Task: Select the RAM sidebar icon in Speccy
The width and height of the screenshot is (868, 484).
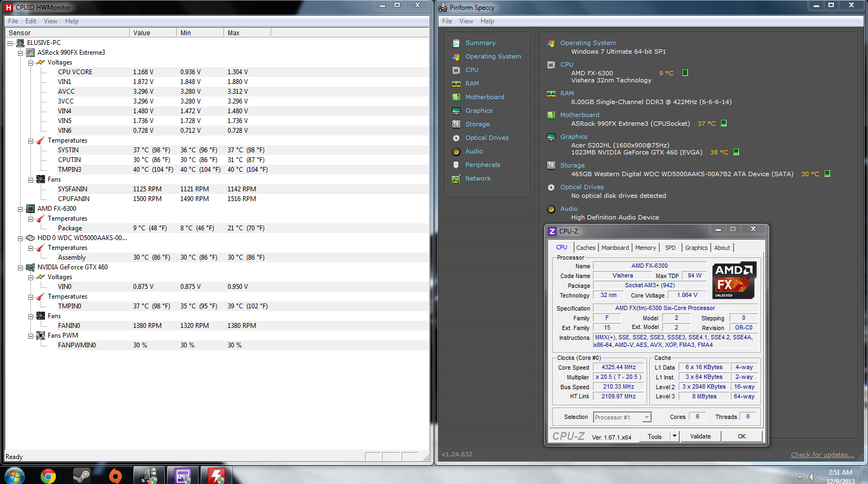Action: point(456,83)
